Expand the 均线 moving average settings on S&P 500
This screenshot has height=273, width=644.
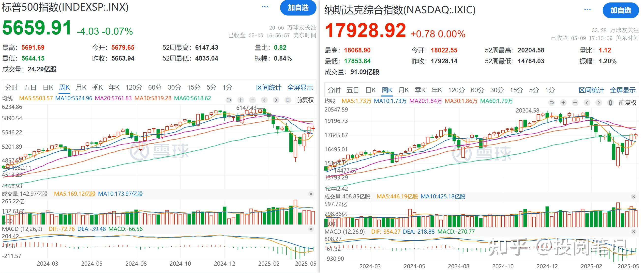[x=8, y=98]
